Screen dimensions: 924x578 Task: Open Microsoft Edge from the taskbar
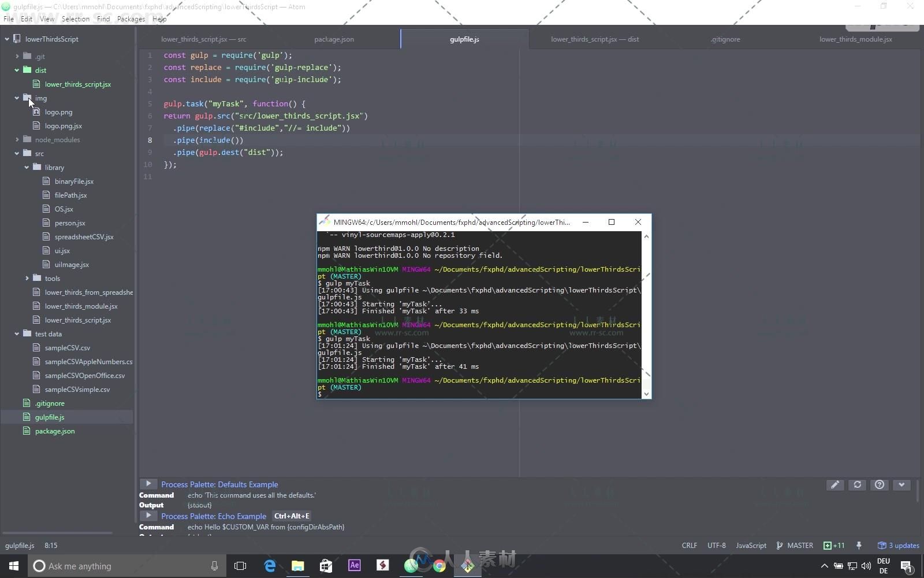pos(270,565)
